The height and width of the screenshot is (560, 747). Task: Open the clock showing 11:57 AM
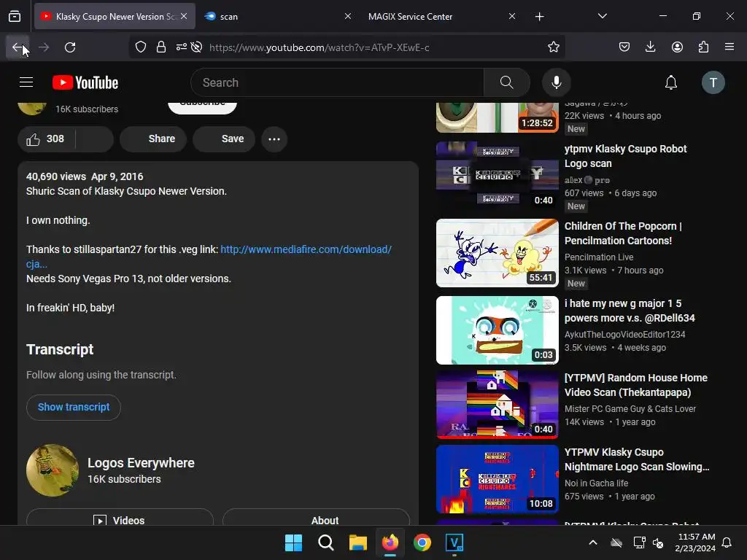tap(695, 542)
